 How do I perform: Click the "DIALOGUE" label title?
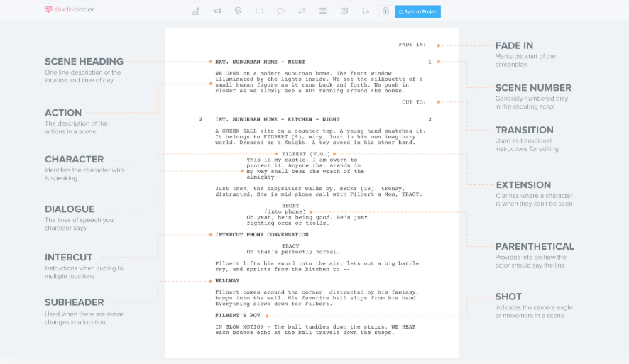click(70, 209)
